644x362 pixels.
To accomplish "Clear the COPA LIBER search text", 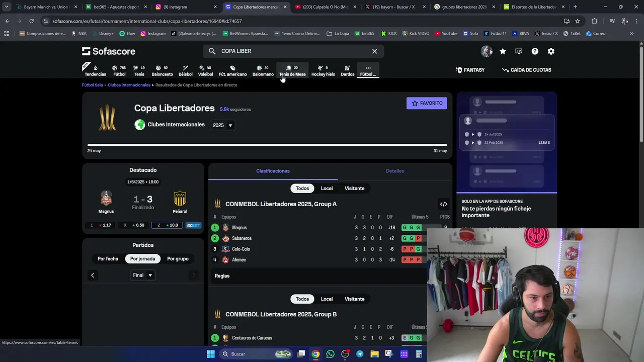I will tap(374, 51).
